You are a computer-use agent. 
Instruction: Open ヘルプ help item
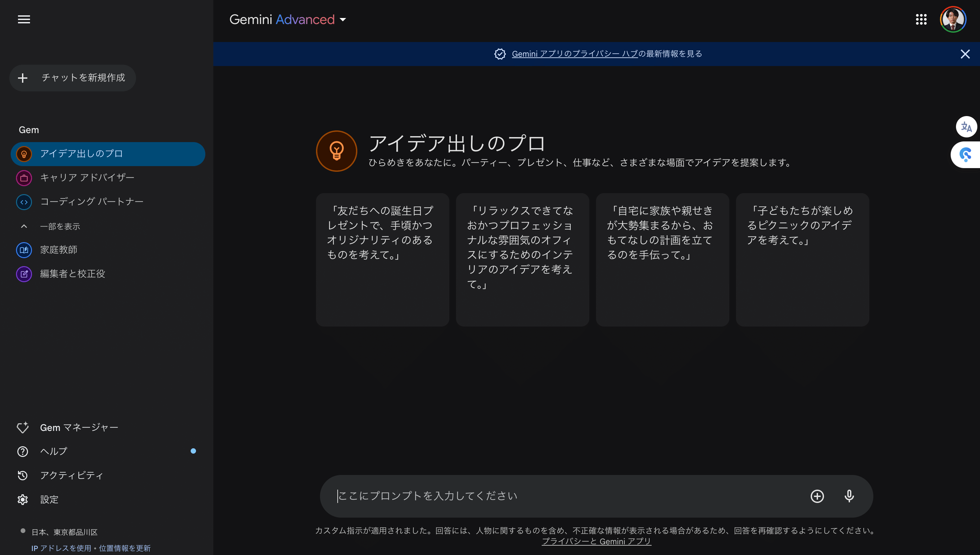pyautogui.click(x=54, y=451)
